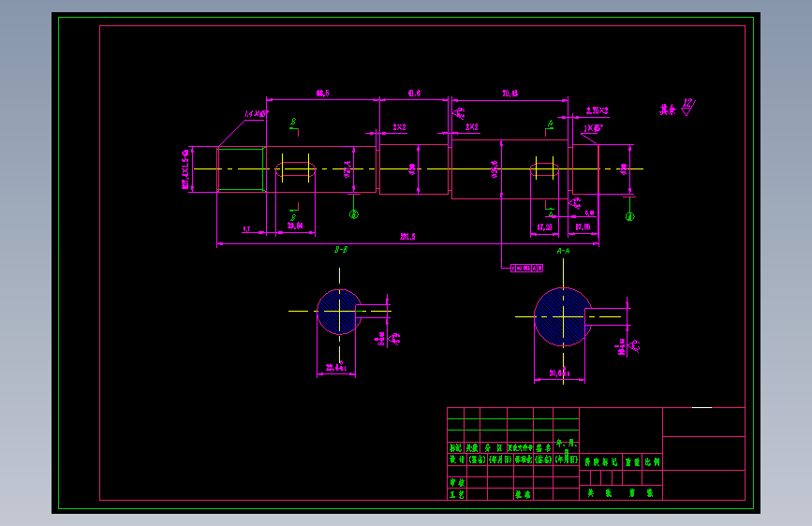Click the 处数 title block cell
The width and height of the screenshot is (812, 526).
[472, 447]
